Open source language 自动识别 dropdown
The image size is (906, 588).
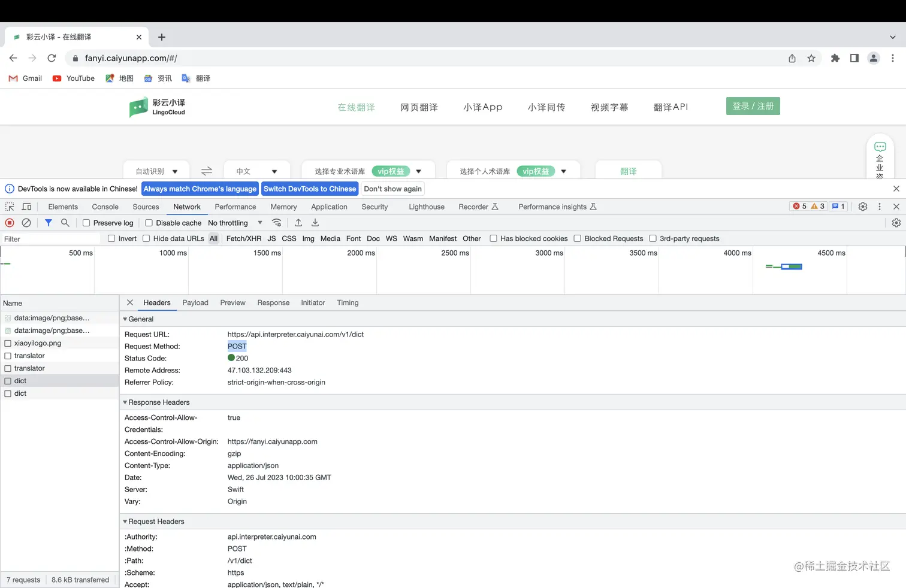point(156,171)
